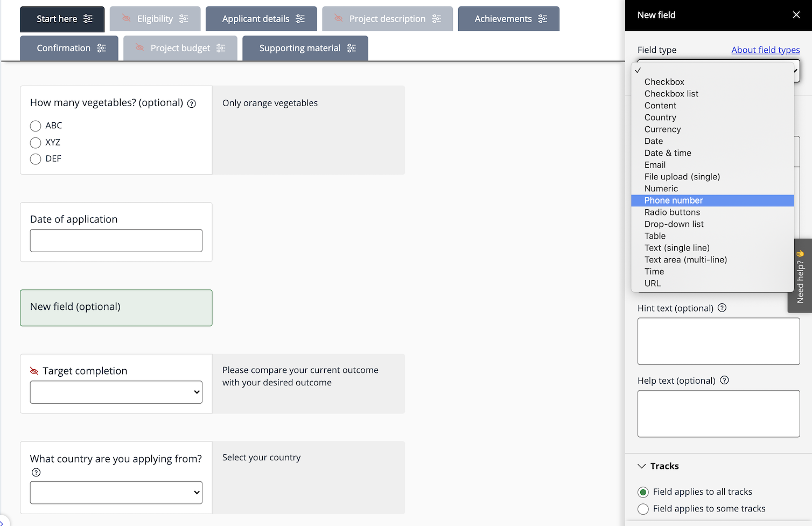Viewport: 812px width, 526px height.
Task: Select the ABC radio option
Action: (x=36, y=126)
